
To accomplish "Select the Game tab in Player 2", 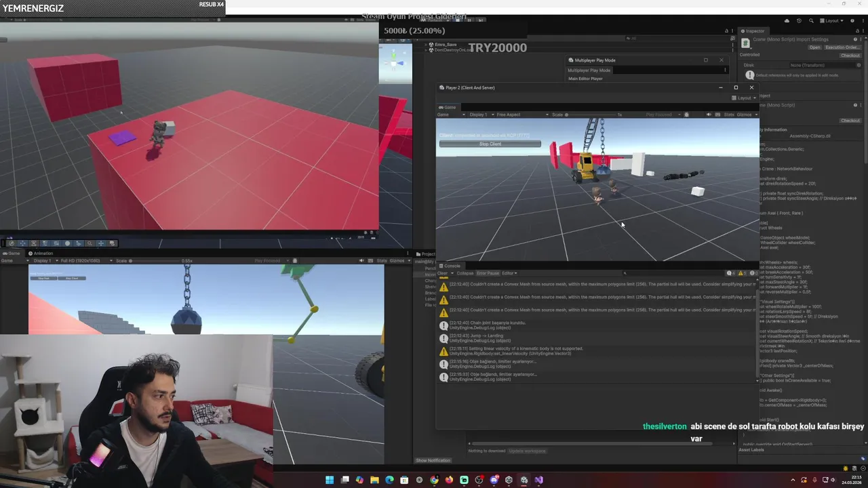I will (448, 107).
